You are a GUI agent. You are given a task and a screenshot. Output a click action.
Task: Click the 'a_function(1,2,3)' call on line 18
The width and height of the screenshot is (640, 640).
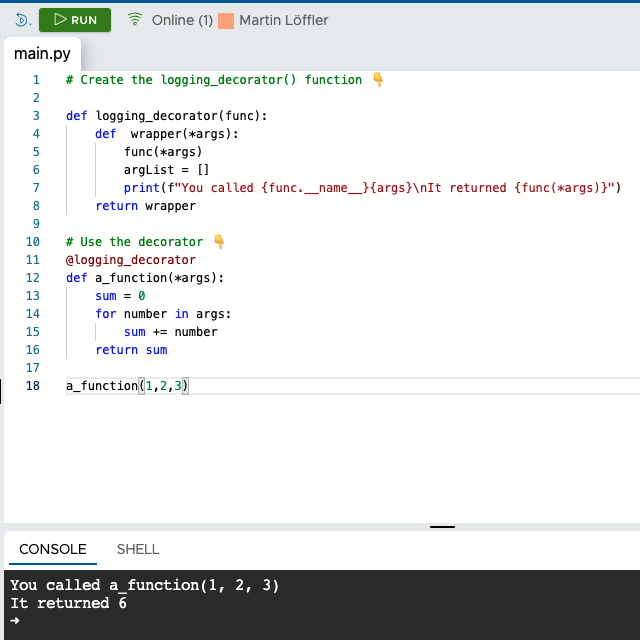coord(127,386)
